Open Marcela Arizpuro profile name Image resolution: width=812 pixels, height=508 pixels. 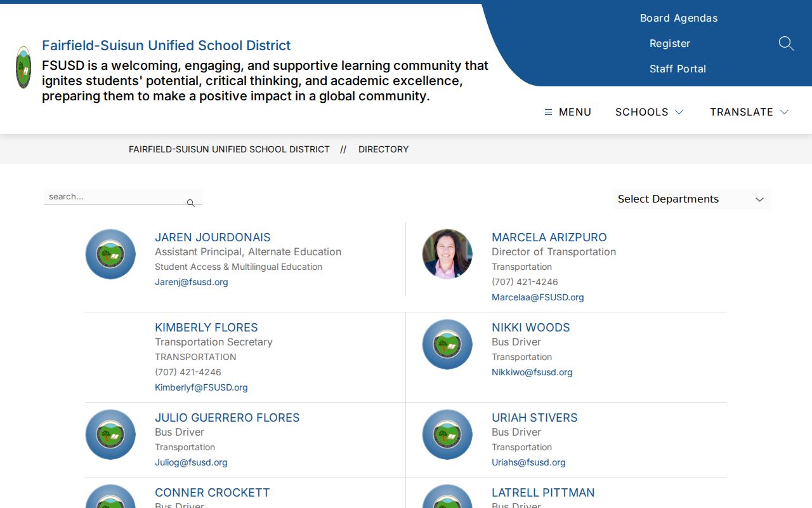(549, 237)
